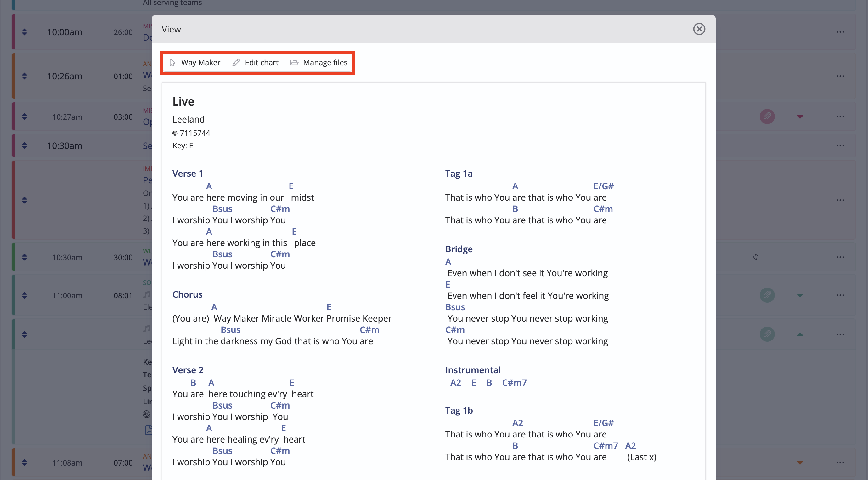Open more options for 10:26am item

(x=840, y=76)
